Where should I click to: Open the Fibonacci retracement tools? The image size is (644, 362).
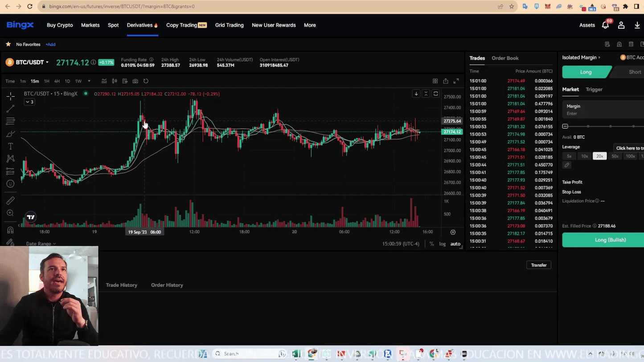click(10, 121)
